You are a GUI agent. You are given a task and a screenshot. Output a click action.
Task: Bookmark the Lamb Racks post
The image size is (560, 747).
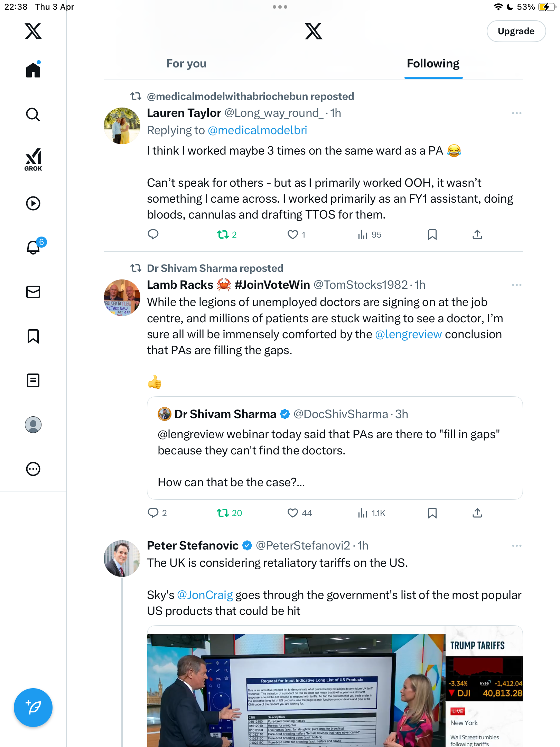click(x=432, y=513)
